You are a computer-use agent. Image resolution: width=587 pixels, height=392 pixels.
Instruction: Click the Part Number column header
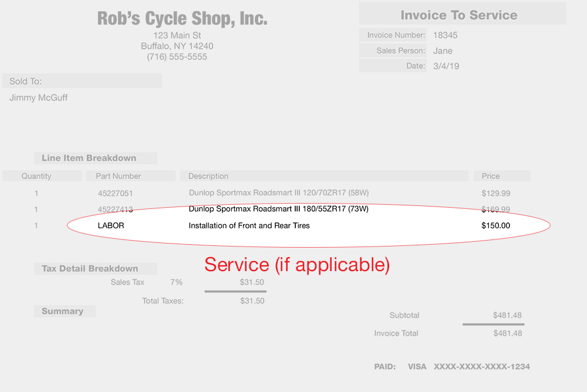tap(118, 176)
